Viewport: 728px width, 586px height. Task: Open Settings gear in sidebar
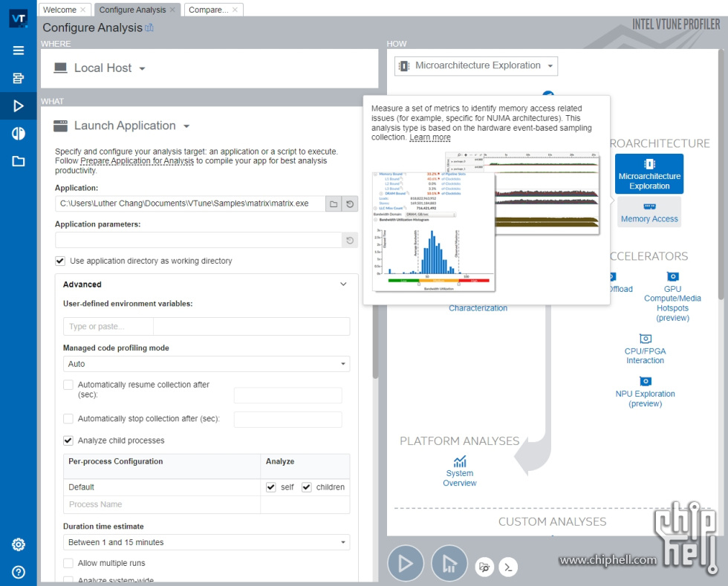coord(18,544)
